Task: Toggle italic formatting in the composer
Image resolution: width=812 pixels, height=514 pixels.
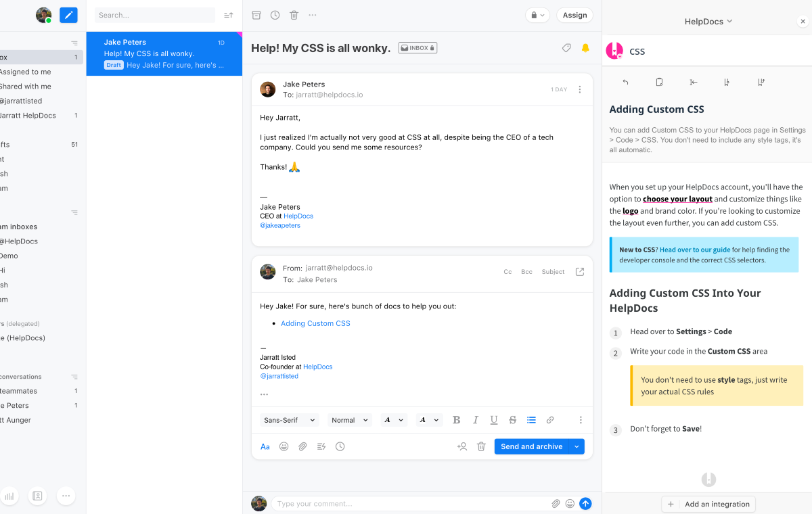Action: point(475,420)
